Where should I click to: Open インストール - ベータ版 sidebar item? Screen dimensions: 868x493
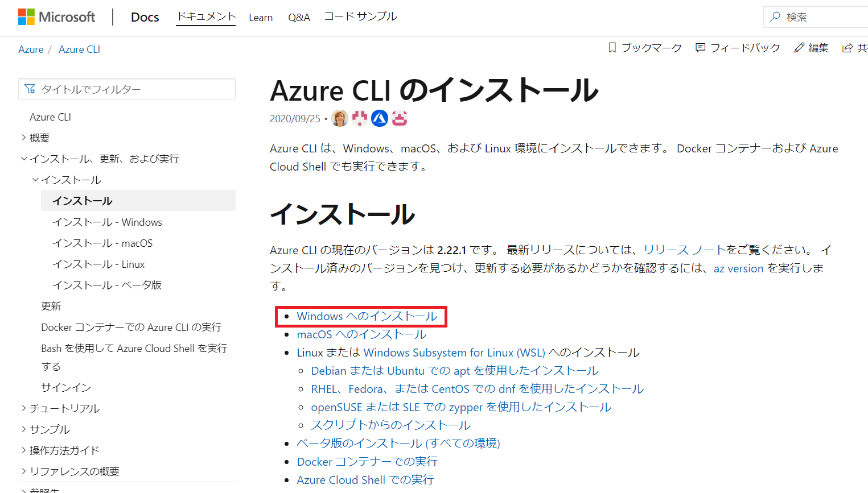108,285
